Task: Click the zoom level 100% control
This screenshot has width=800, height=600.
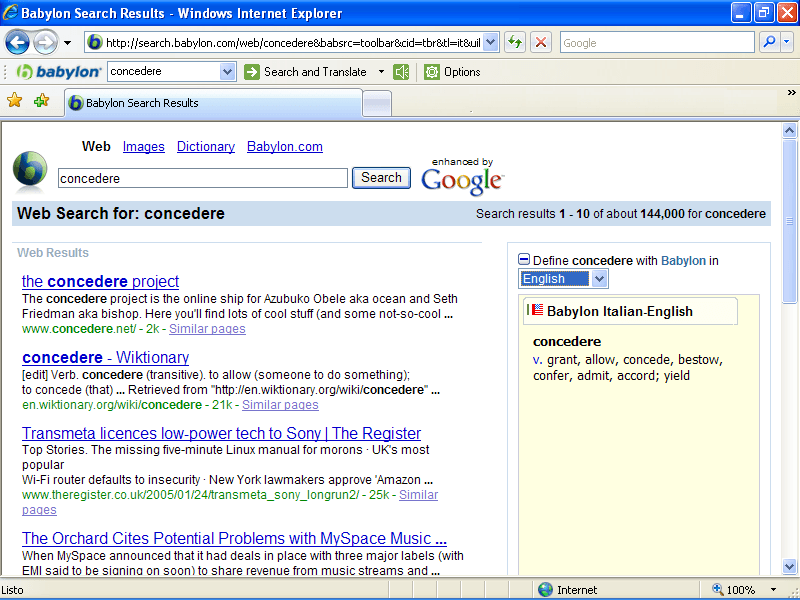Action: pos(740,590)
